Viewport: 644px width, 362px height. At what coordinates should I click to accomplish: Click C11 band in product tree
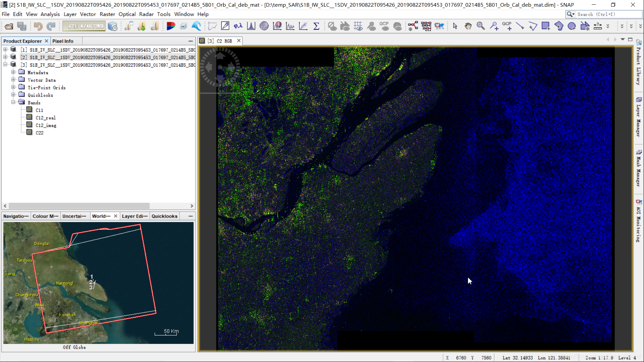(x=39, y=110)
